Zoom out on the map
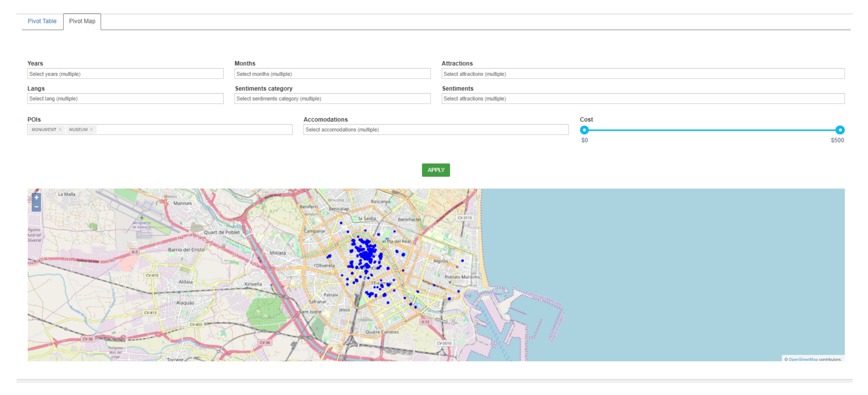Viewport: 868px width, 395px height. pyautogui.click(x=36, y=207)
